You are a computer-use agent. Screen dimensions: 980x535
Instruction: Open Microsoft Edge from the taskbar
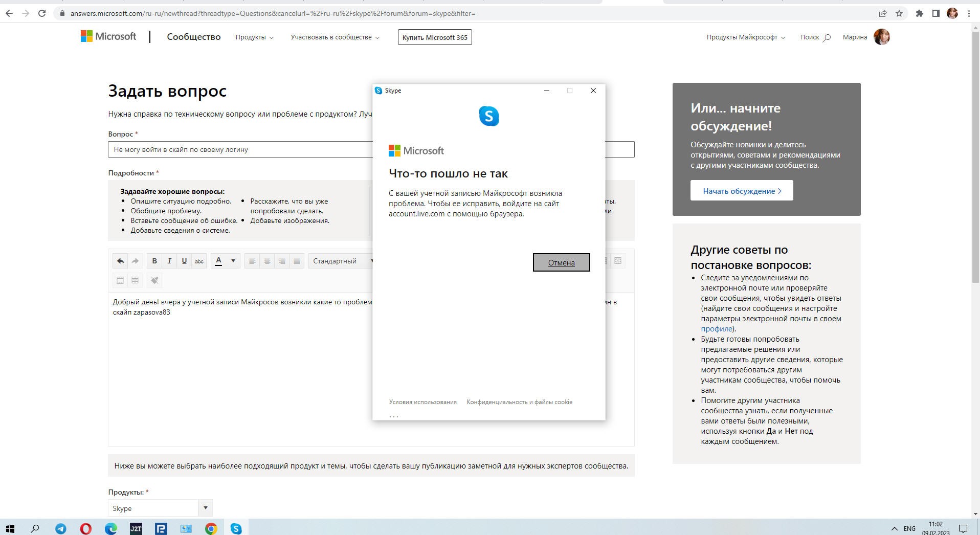pos(110,528)
